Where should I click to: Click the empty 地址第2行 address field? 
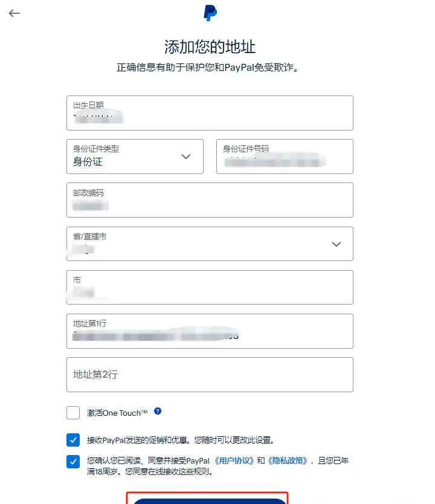tap(210, 375)
